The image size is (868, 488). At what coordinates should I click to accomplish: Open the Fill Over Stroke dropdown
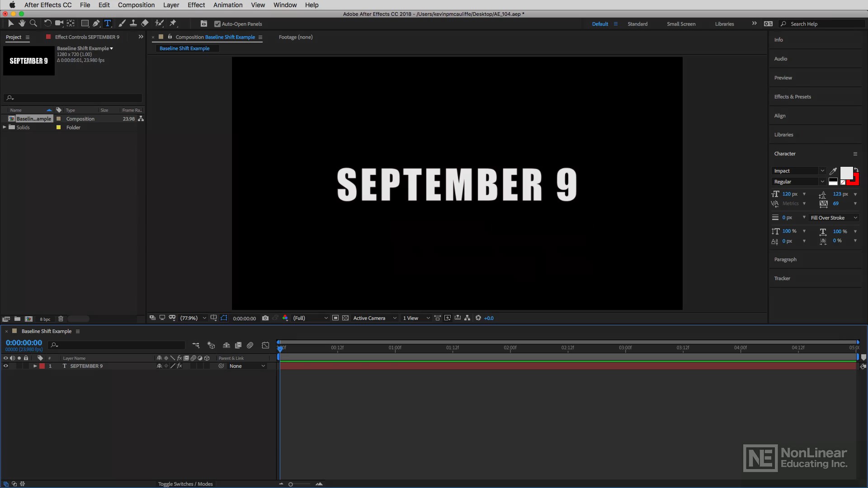[834, 218]
